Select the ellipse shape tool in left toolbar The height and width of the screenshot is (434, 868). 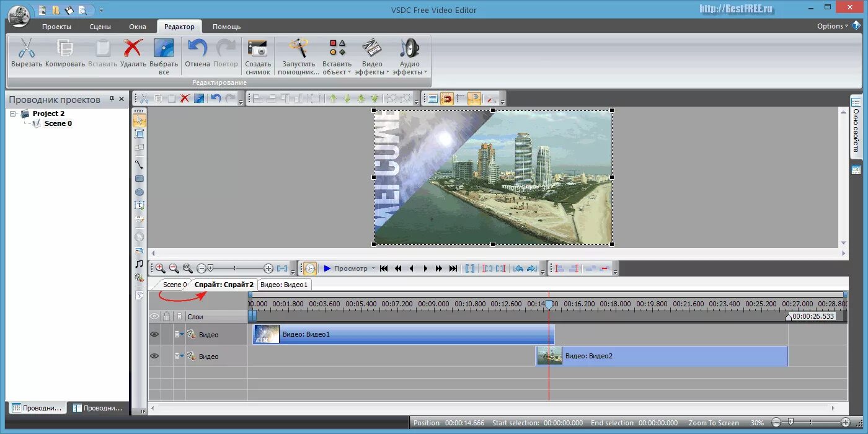point(139,192)
